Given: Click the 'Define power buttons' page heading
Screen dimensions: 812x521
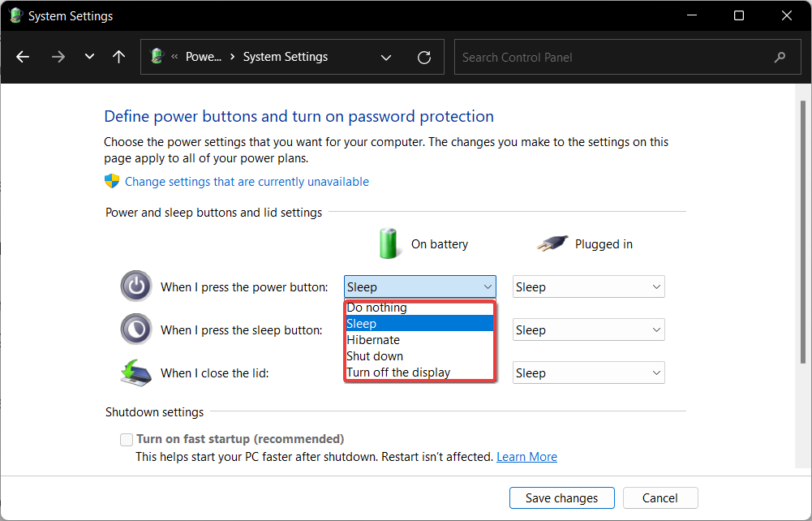Looking at the screenshot, I should click(299, 116).
